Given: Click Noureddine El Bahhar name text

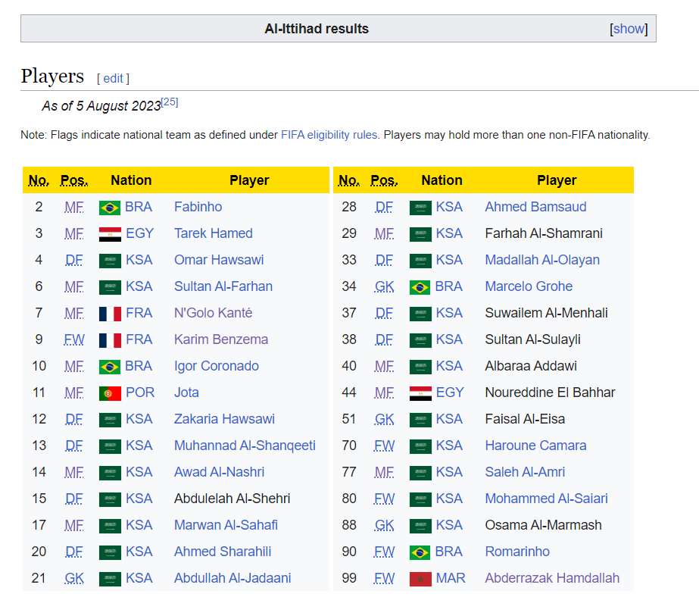Looking at the screenshot, I should point(550,392).
